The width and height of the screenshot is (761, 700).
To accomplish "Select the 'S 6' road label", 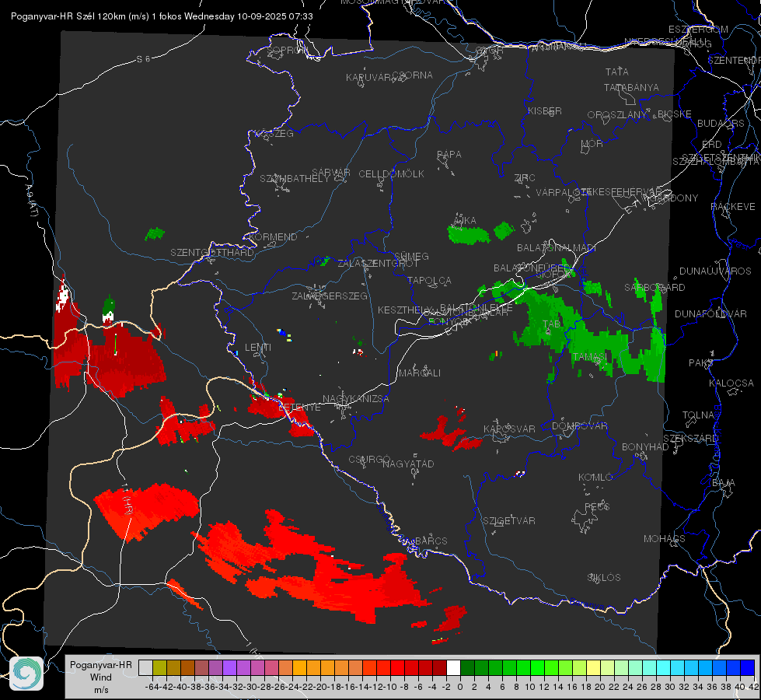I will [x=143, y=59].
